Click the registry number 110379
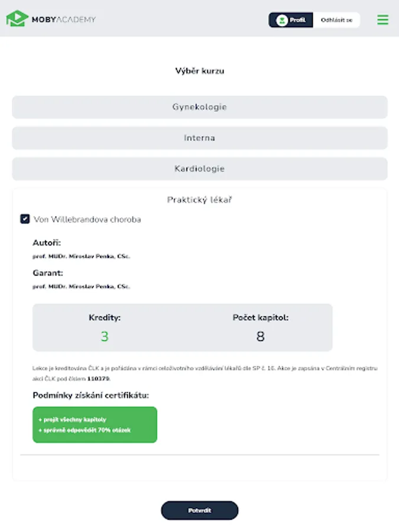This screenshot has width=399, height=532. [98, 378]
